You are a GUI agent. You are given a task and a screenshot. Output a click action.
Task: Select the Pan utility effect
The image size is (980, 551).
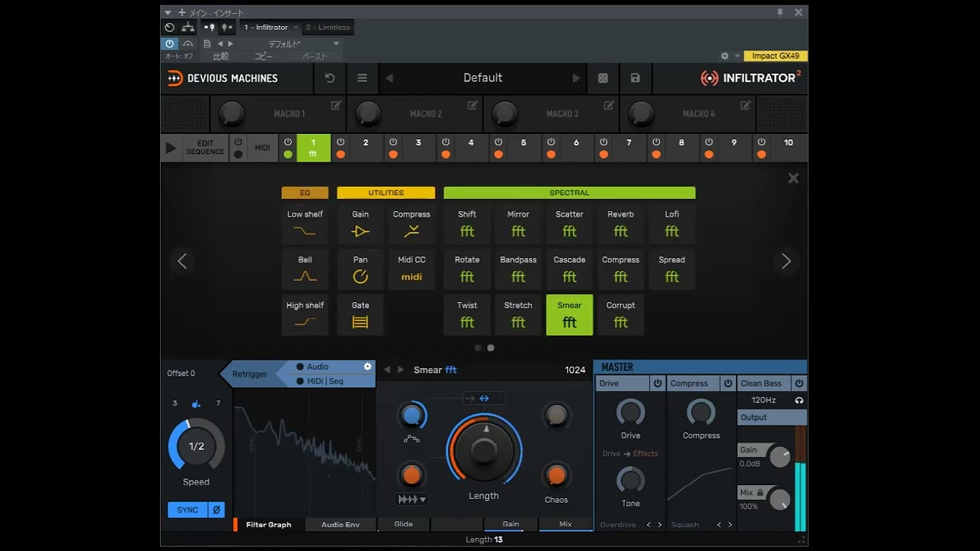[360, 269]
